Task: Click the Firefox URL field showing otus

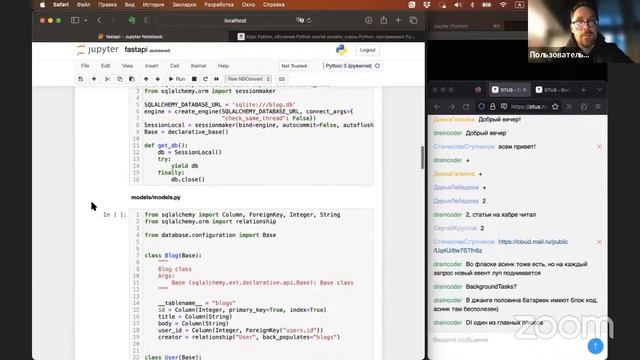Action: [x=529, y=107]
